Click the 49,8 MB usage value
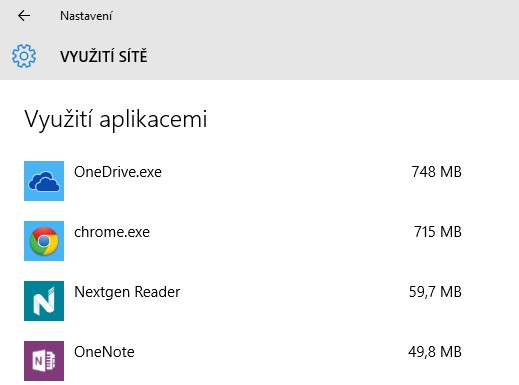This screenshot has width=519, height=385. click(x=435, y=352)
